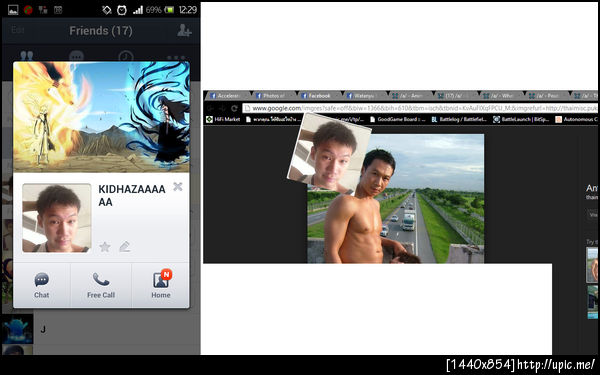Image resolution: width=600 pixels, height=375 pixels.
Task: View the anime cover image in profile popup
Action: coord(101,117)
